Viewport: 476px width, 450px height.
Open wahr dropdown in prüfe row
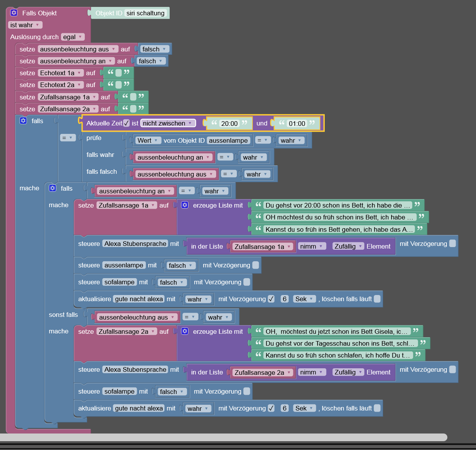(x=291, y=140)
